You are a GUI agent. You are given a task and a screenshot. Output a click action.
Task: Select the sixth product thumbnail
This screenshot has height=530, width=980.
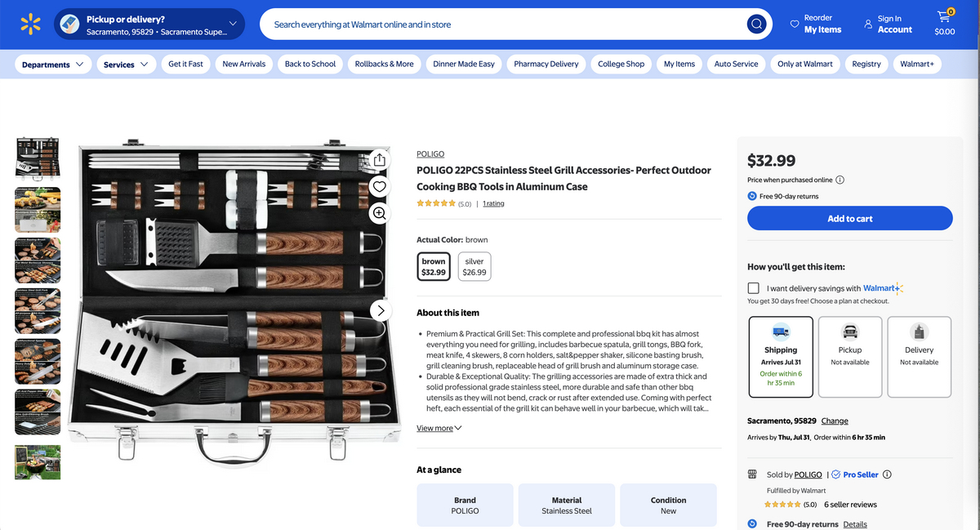point(38,412)
